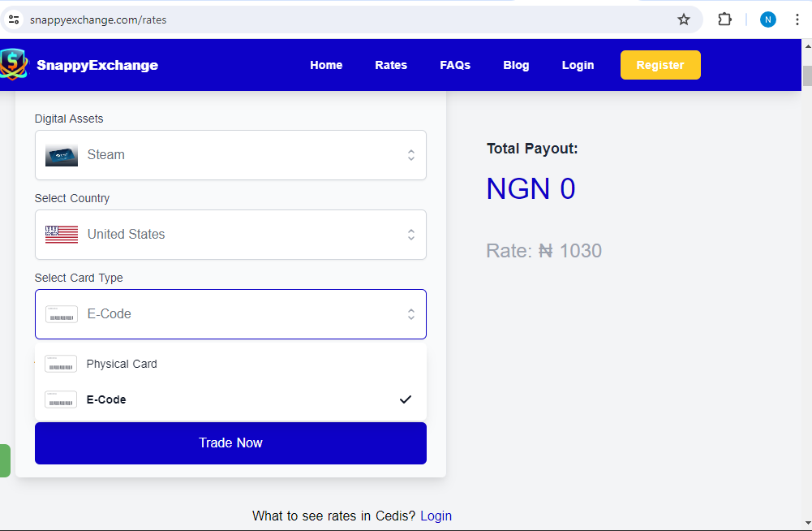Image resolution: width=812 pixels, height=531 pixels.
Task: Click the Rate ₦ 1030 text
Action: (x=543, y=251)
